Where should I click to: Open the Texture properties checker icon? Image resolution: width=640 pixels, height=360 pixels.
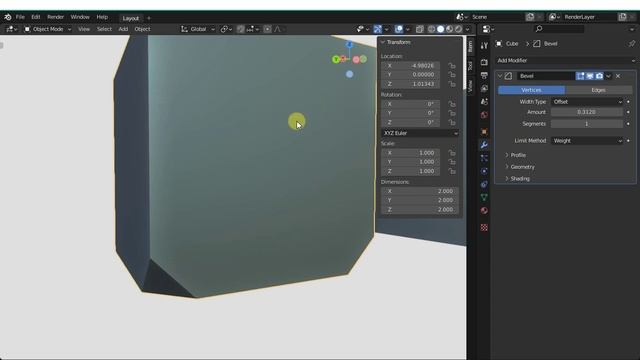pyautogui.click(x=484, y=227)
